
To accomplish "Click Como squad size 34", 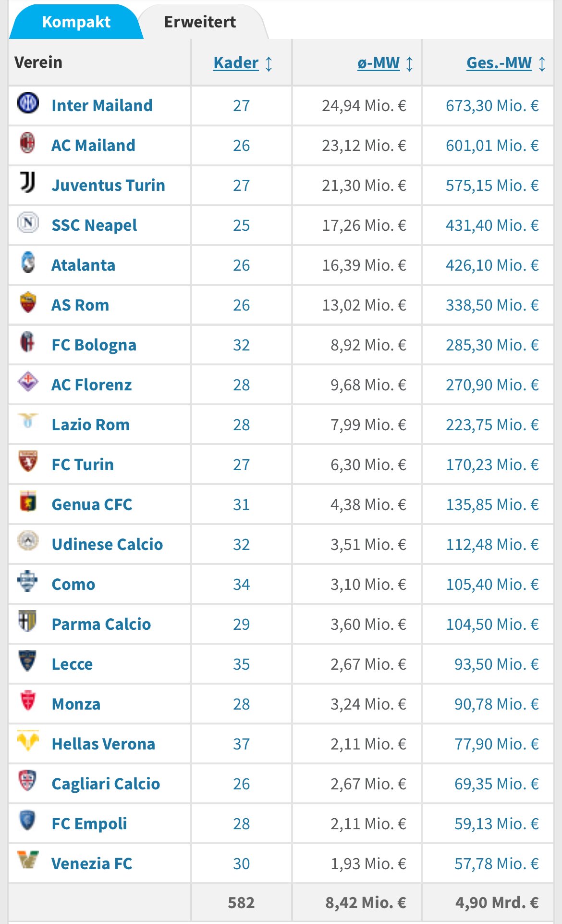I will pyautogui.click(x=242, y=585).
